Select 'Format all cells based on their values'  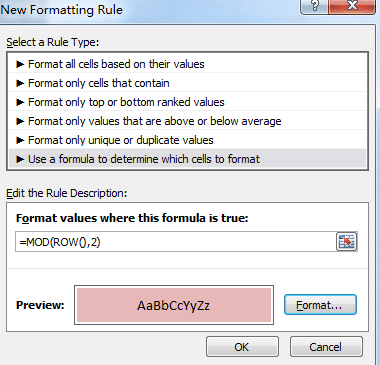(x=188, y=64)
